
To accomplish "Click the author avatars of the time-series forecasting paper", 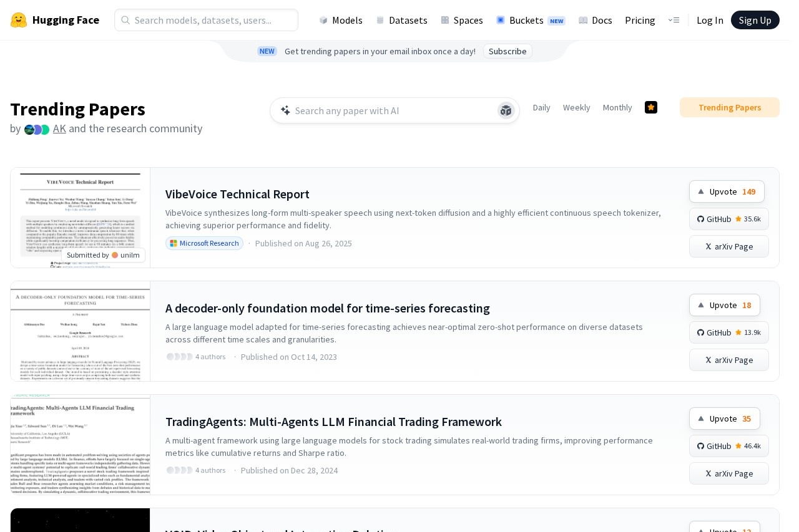I will coord(180,357).
